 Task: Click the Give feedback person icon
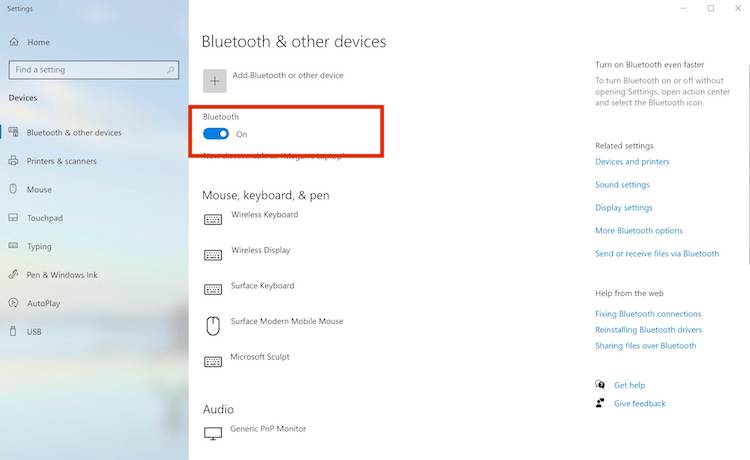click(x=600, y=403)
